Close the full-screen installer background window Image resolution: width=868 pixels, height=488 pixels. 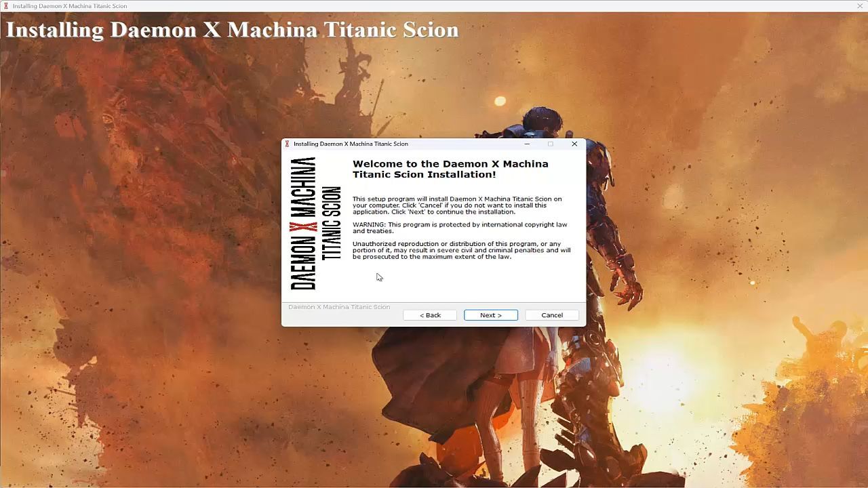tap(860, 6)
